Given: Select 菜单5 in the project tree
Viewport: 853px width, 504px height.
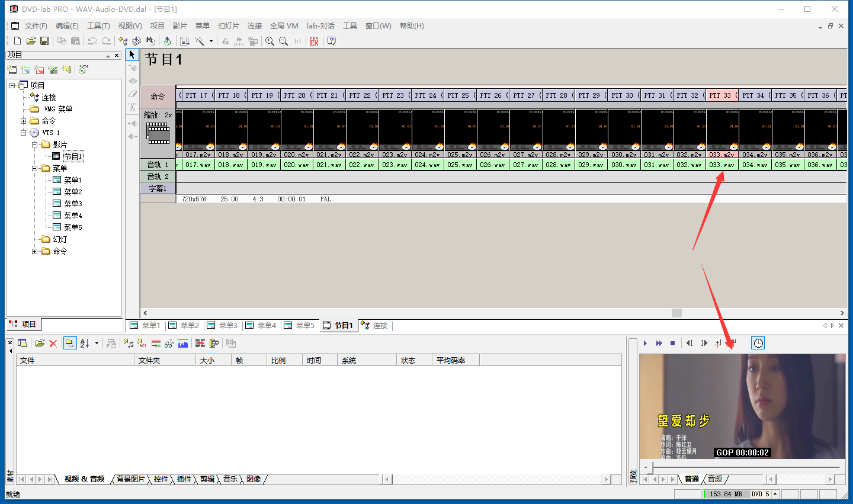Looking at the screenshot, I should point(73,227).
